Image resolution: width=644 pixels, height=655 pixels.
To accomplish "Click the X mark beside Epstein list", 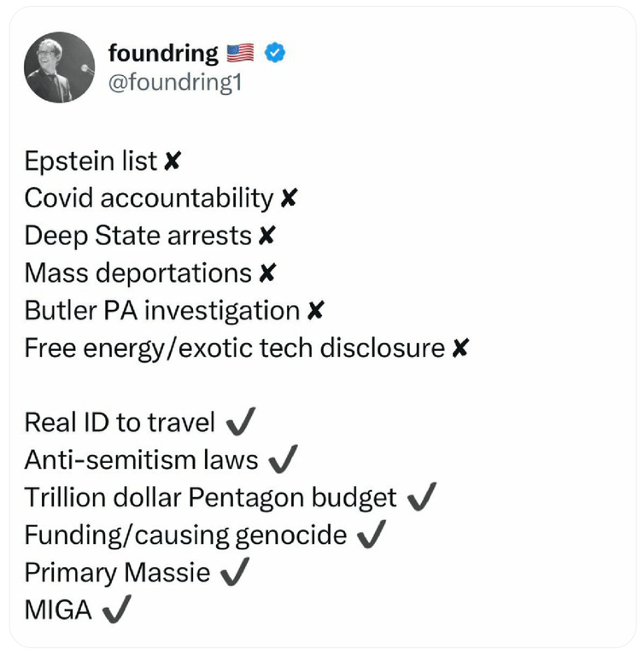I will click(x=173, y=161).
